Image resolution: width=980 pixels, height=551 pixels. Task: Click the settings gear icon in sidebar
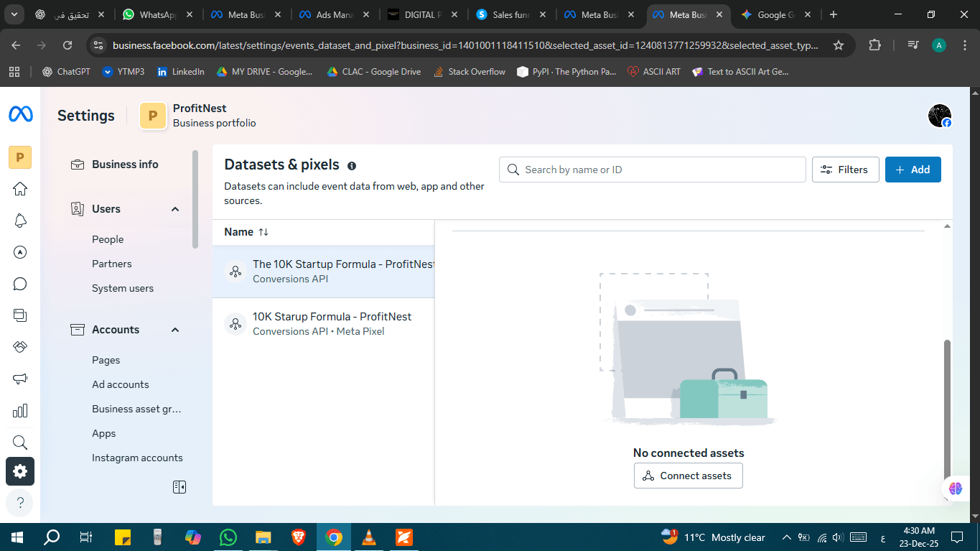tap(20, 471)
